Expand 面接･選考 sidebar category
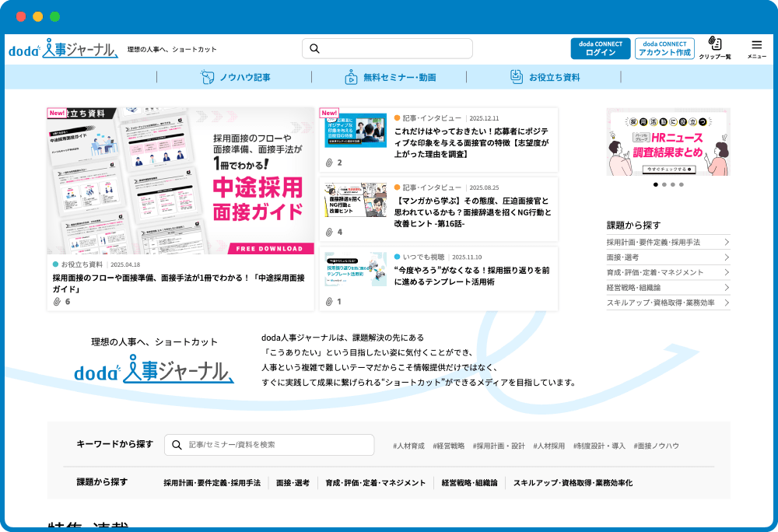This screenshot has height=532, width=778. (668, 257)
